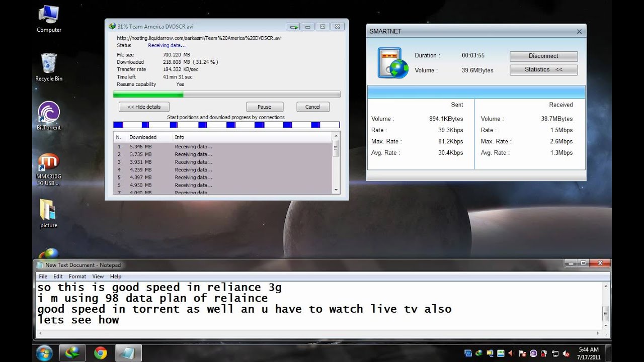
Task: Select connection row 3 with 3.931 MB
Action: pos(223,162)
